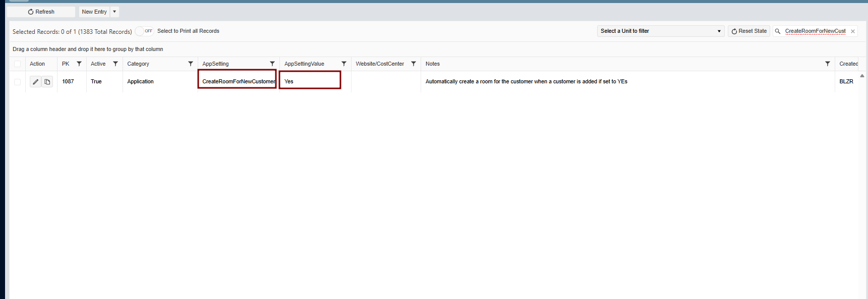This screenshot has width=868, height=299.
Task: Sort by the Category column header
Action: point(138,64)
